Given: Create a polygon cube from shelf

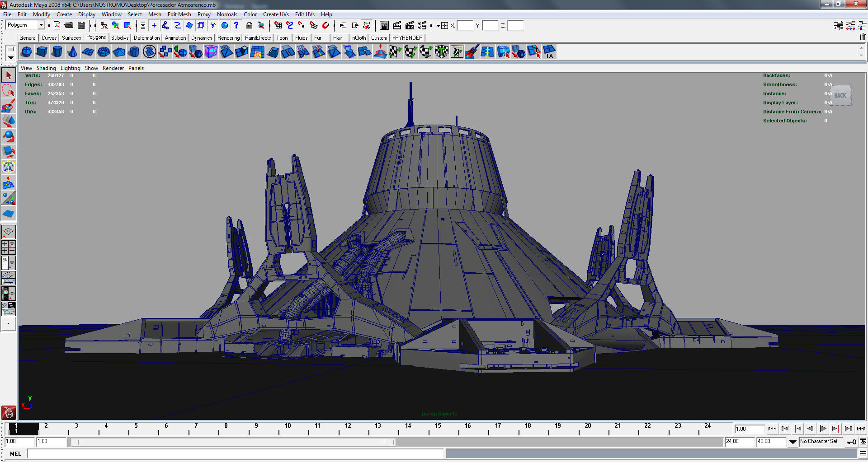Looking at the screenshot, I should click(x=42, y=51).
